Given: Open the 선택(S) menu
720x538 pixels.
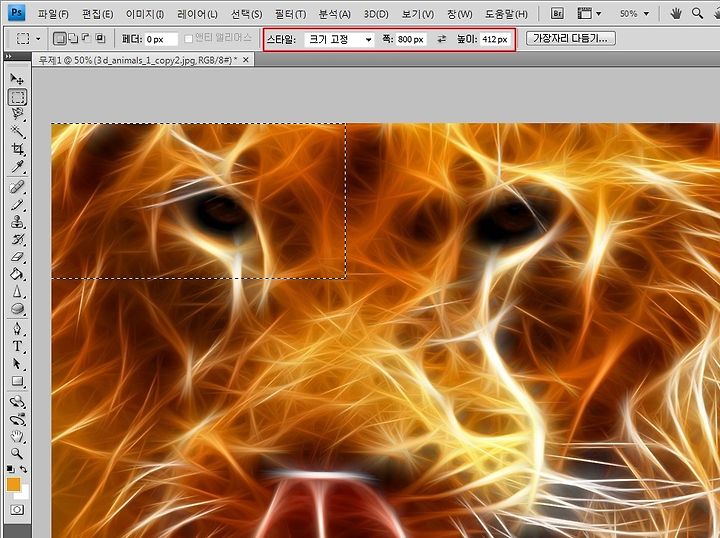Looking at the screenshot, I should 247,14.
